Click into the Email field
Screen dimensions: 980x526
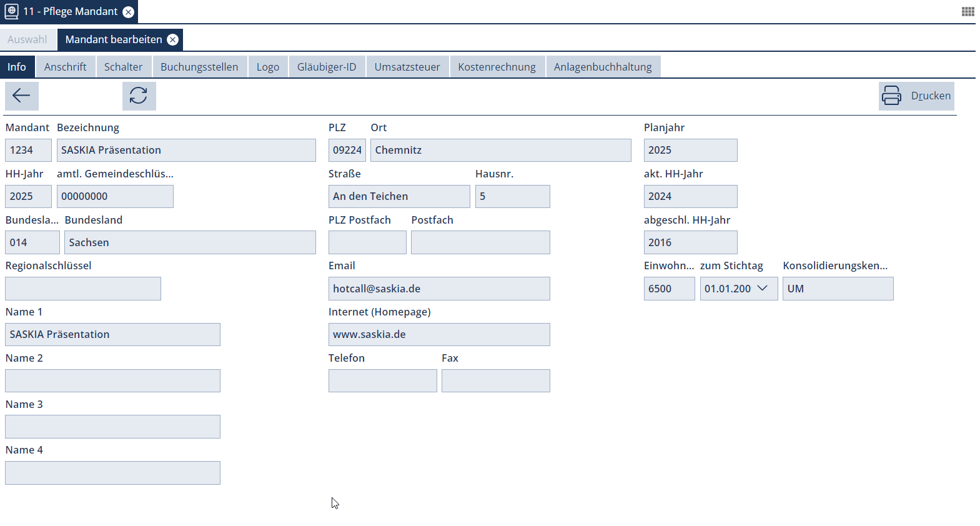pyautogui.click(x=438, y=289)
